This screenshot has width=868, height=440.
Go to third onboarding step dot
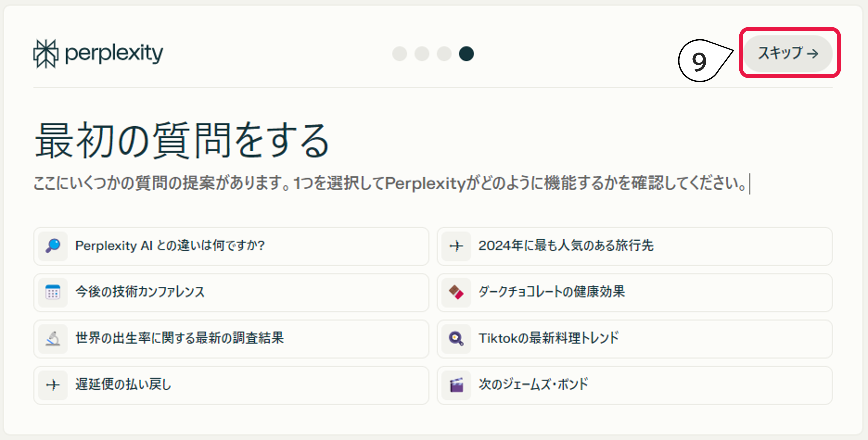click(x=444, y=54)
